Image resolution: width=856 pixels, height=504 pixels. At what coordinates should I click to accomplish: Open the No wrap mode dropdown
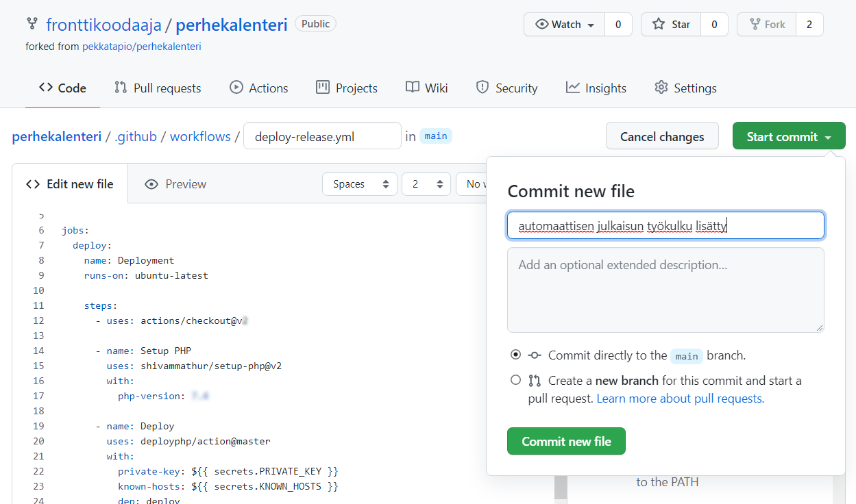471,184
